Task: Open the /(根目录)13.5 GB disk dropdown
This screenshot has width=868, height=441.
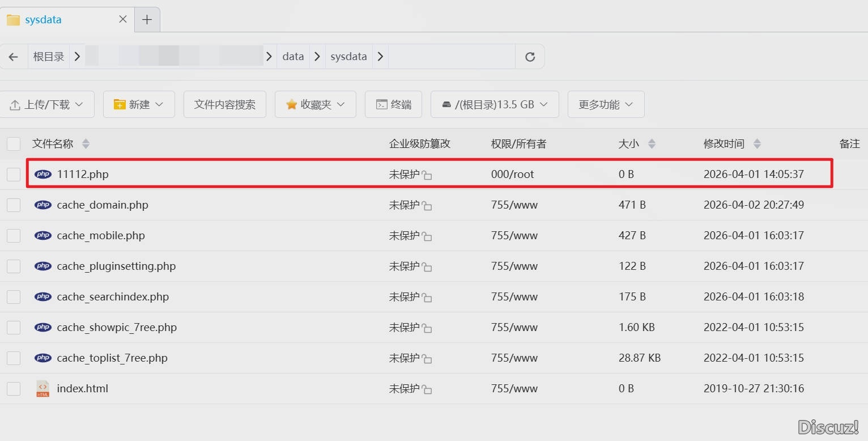Action: (494, 104)
